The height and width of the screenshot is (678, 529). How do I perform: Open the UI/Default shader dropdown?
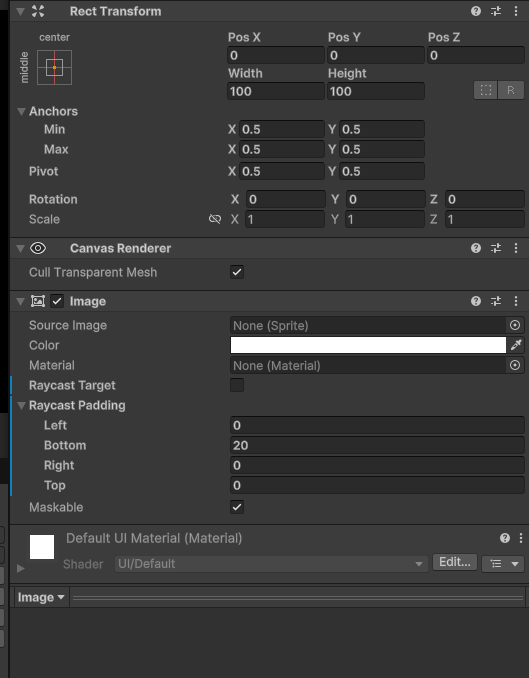click(x=271, y=564)
